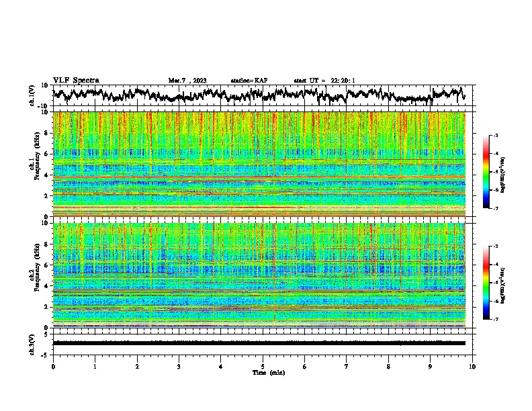Select the "Mar.7 , 2023" date text

[187, 81]
